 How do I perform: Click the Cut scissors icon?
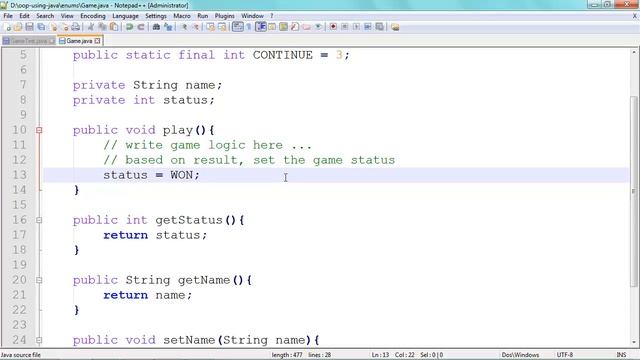[90, 27]
